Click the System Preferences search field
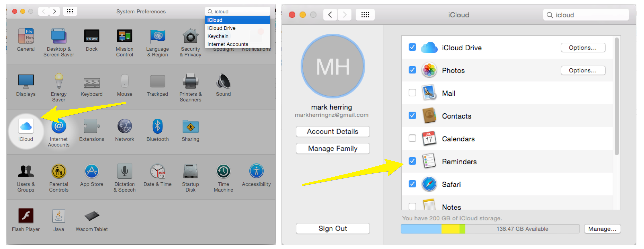 tap(238, 11)
